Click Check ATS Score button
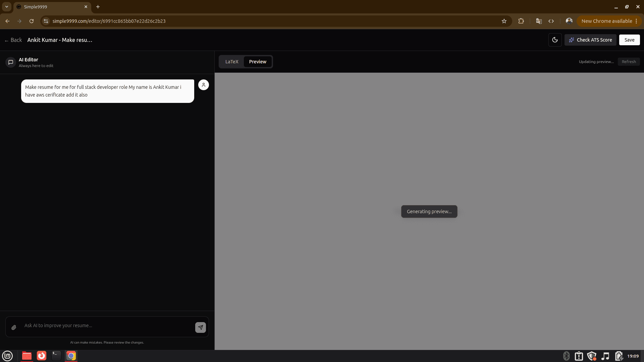The image size is (644, 362). [590, 40]
